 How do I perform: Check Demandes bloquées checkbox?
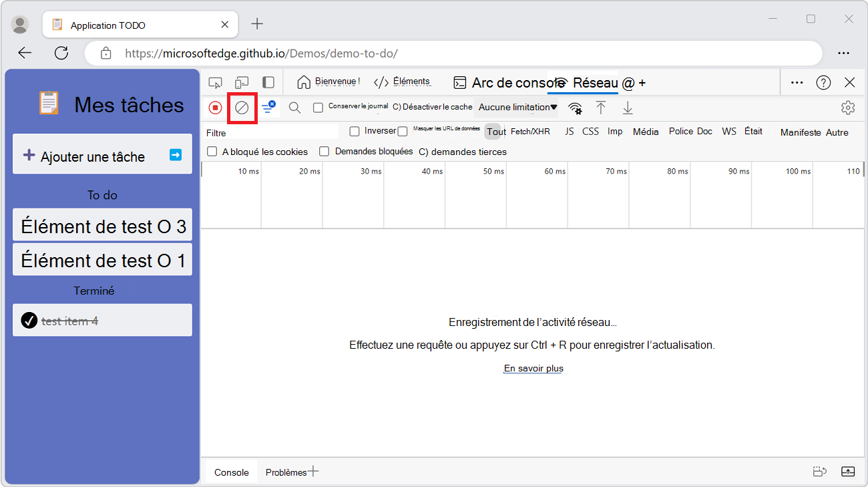pos(324,152)
